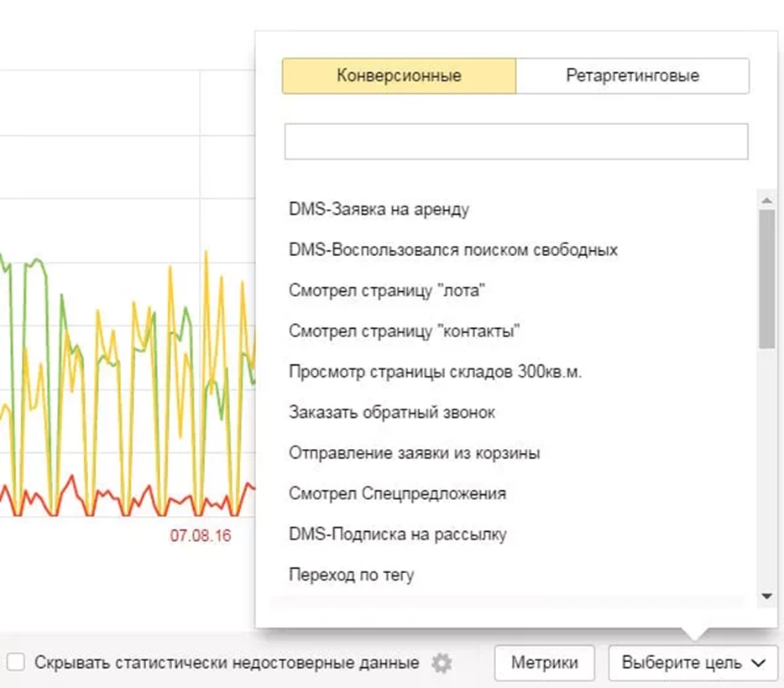The width and height of the screenshot is (784, 688).
Task: Click scrollbar down arrow in goals list
Action: coord(766,596)
